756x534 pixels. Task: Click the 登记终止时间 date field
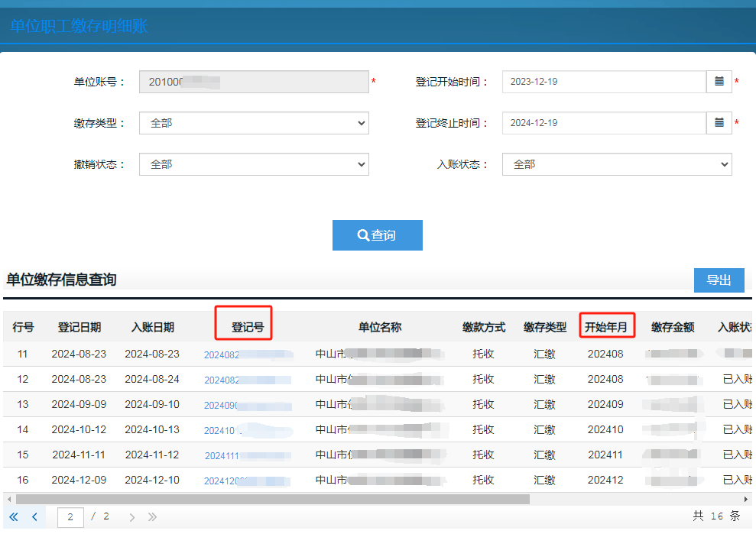pyautogui.click(x=603, y=123)
